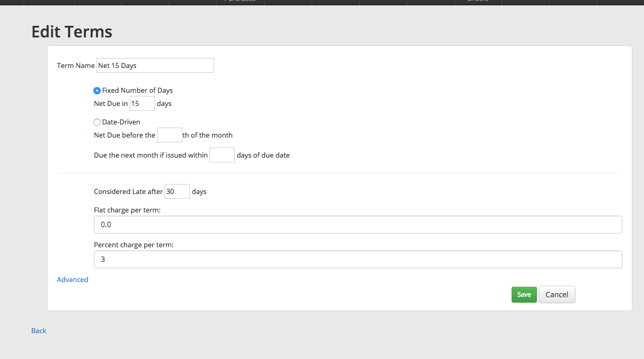Click into the Term Name field
The height and width of the screenshot is (359, 644).
[155, 65]
